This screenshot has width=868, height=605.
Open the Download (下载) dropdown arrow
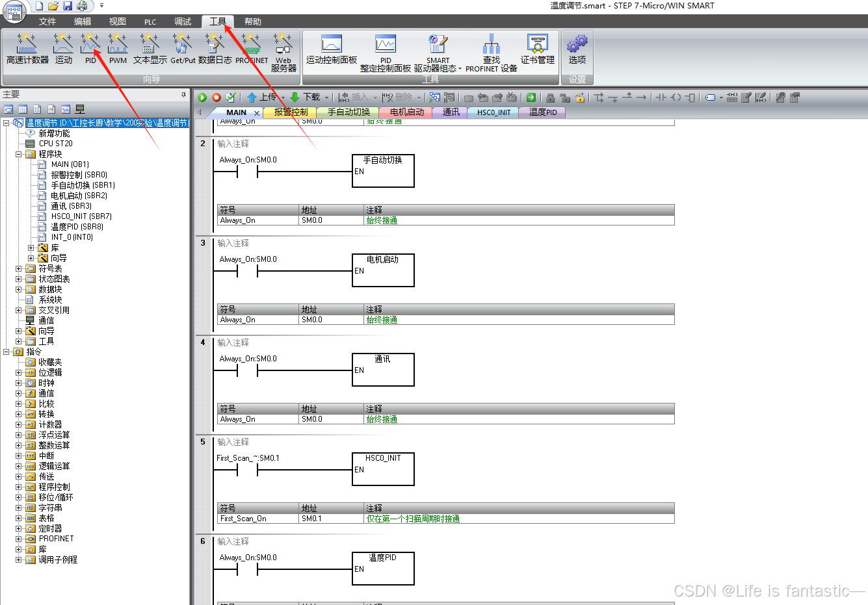pyautogui.click(x=327, y=97)
